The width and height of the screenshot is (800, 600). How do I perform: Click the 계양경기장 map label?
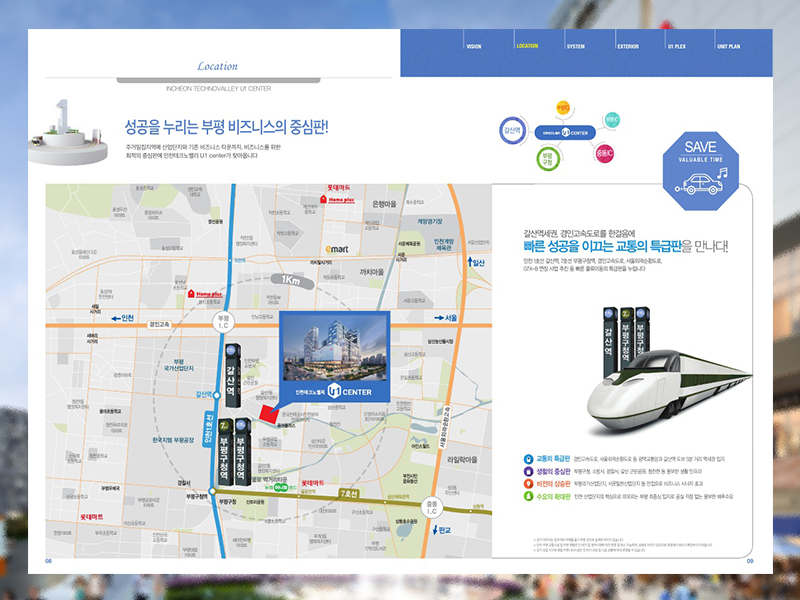(x=430, y=221)
